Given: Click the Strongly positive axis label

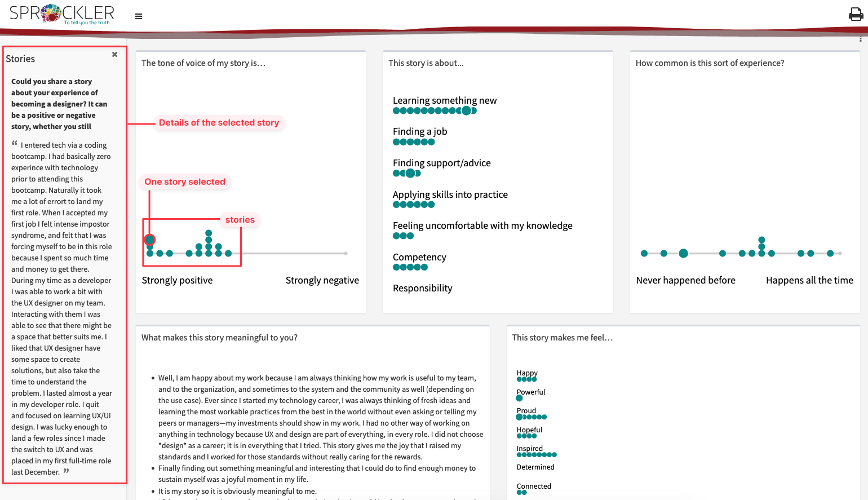Looking at the screenshot, I should [x=177, y=280].
